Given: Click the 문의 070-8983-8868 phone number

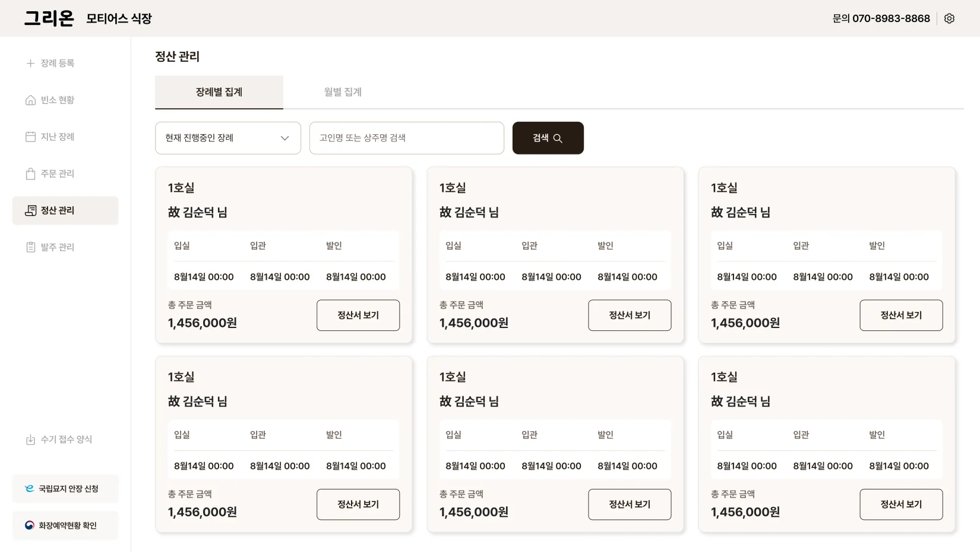Looking at the screenshot, I should (881, 18).
